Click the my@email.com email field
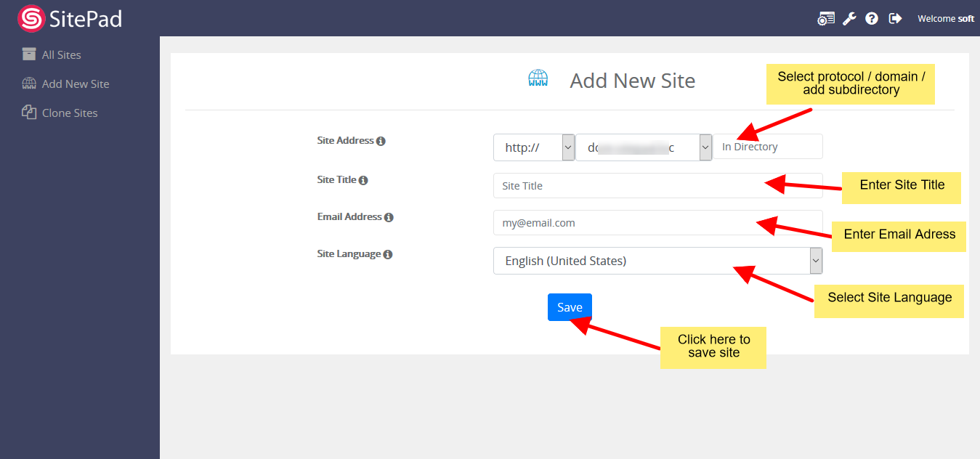Viewport: 980px width, 459px height. pos(654,222)
